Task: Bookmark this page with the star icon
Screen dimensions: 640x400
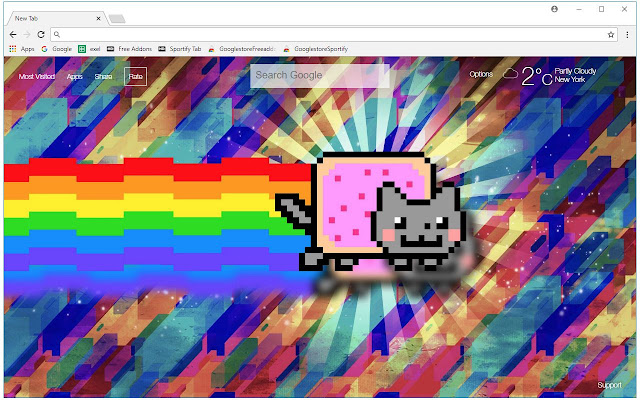Action: point(611,35)
